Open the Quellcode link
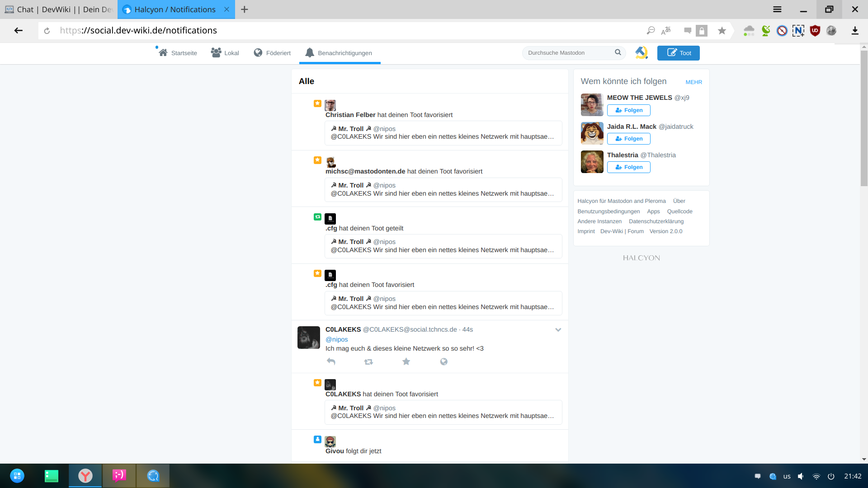This screenshot has width=868, height=488. coord(679,211)
